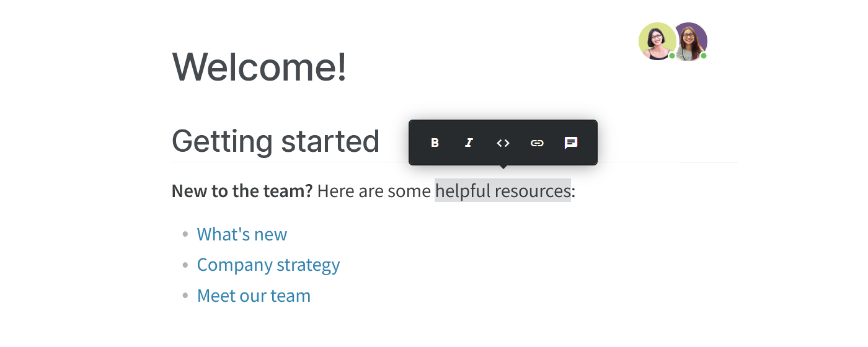Click the green online dot on the left avatar
Viewport: 868px width, 347px height.
pos(672,56)
